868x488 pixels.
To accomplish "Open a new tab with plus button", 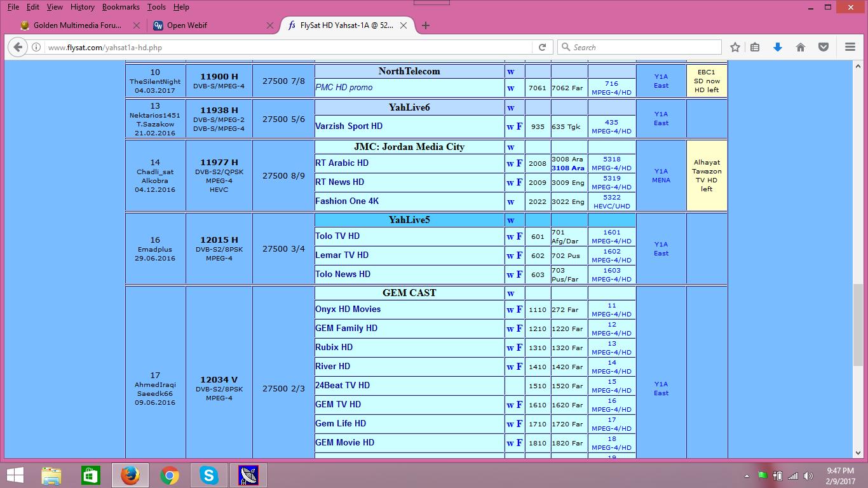I will coord(426,25).
